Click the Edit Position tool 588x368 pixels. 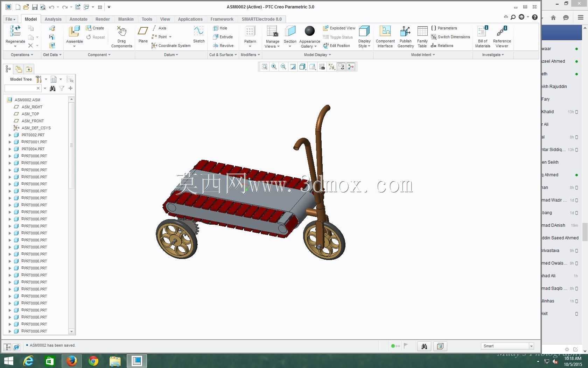336,46
